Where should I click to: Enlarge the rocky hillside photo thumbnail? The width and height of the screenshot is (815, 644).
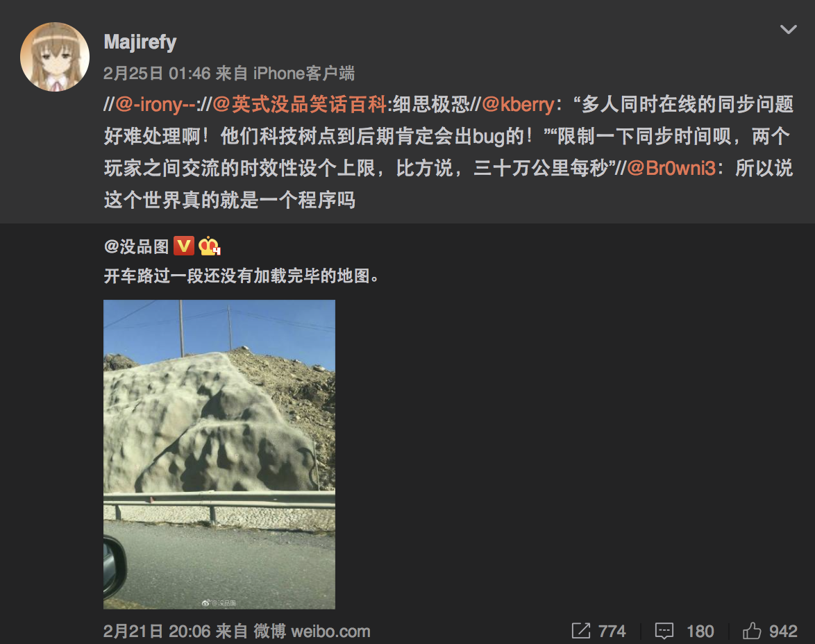(219, 455)
